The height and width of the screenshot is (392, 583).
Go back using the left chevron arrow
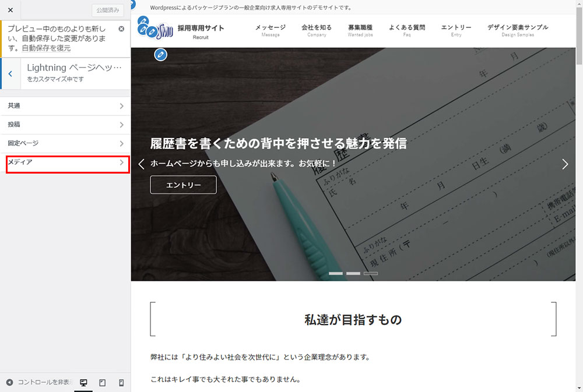pyautogui.click(x=10, y=73)
